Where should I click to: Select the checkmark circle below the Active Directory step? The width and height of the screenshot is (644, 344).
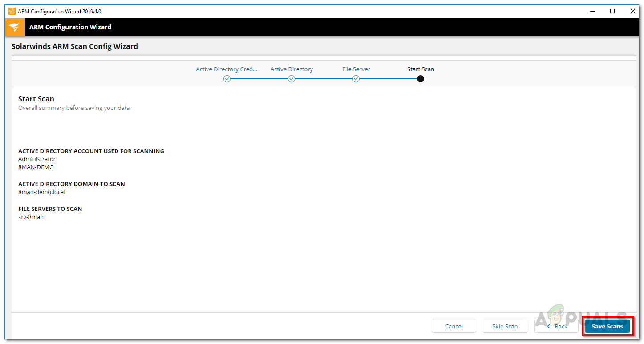pyautogui.click(x=292, y=79)
